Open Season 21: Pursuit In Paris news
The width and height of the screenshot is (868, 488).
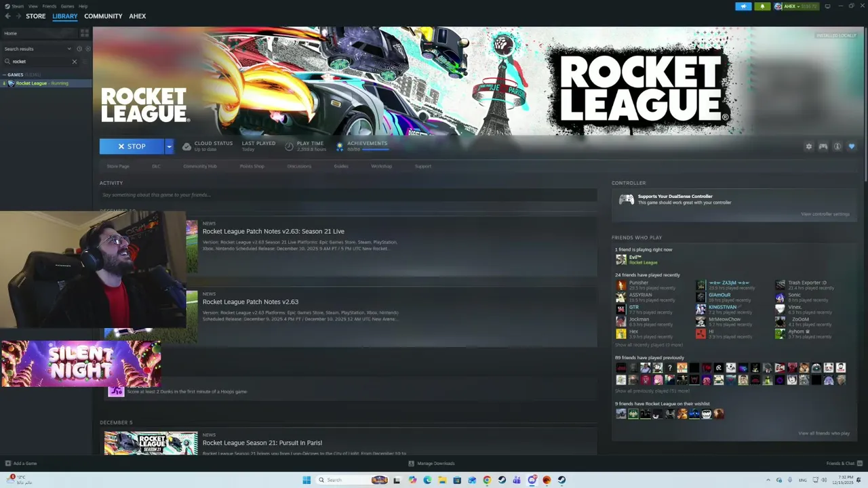click(x=262, y=443)
